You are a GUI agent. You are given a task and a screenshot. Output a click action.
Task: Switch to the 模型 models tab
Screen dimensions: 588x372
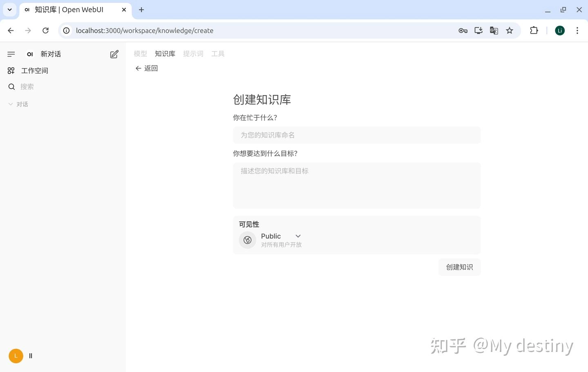(140, 54)
